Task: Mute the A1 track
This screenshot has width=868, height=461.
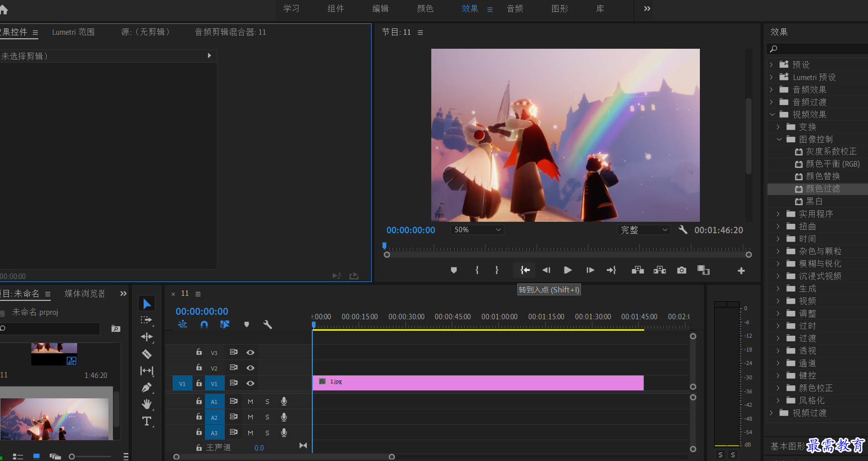Action: (251, 401)
